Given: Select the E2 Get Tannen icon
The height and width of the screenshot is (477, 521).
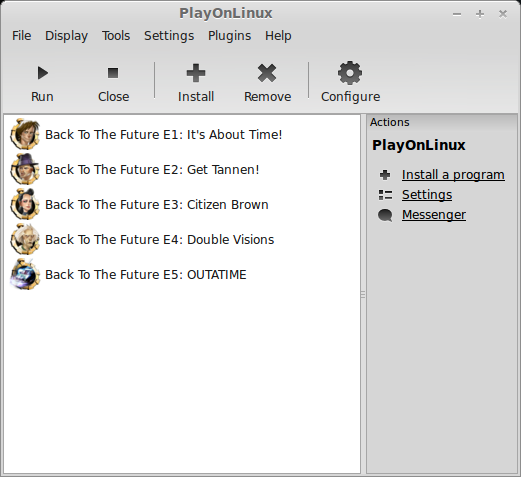Looking at the screenshot, I should (25, 169).
